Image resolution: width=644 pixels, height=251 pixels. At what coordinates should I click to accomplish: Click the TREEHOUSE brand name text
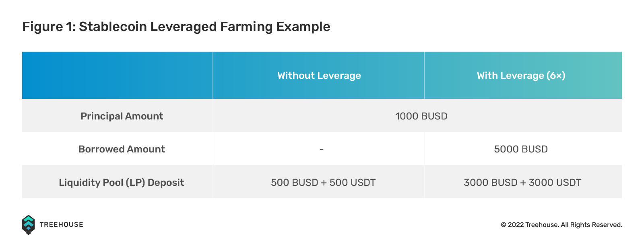62,224
